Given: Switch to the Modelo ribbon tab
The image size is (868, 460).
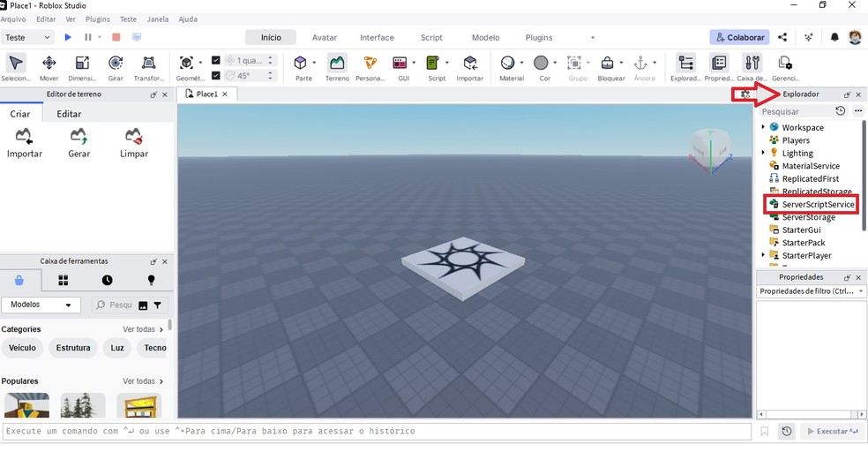Looking at the screenshot, I should pyautogui.click(x=485, y=38).
